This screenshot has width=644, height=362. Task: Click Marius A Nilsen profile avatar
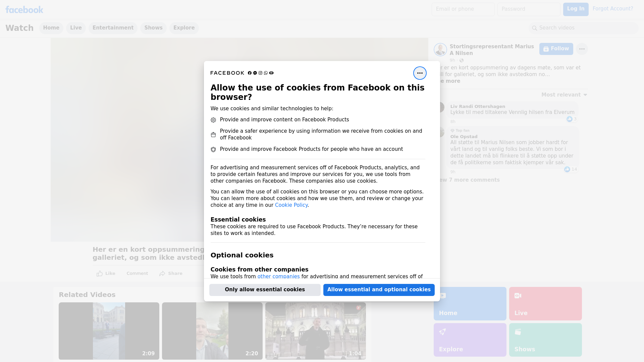coord(440,50)
